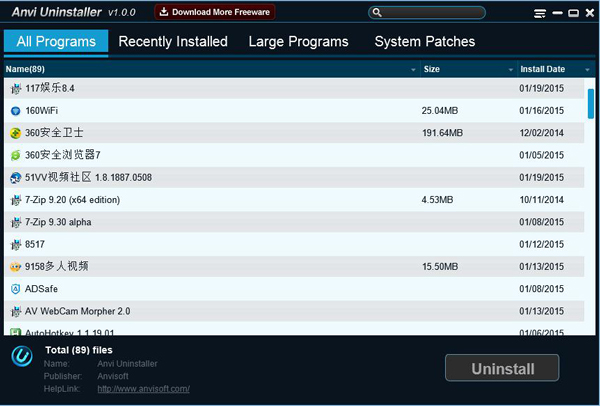Open the title bar menu icon
Screen dimensions: 600x406
(x=541, y=14)
